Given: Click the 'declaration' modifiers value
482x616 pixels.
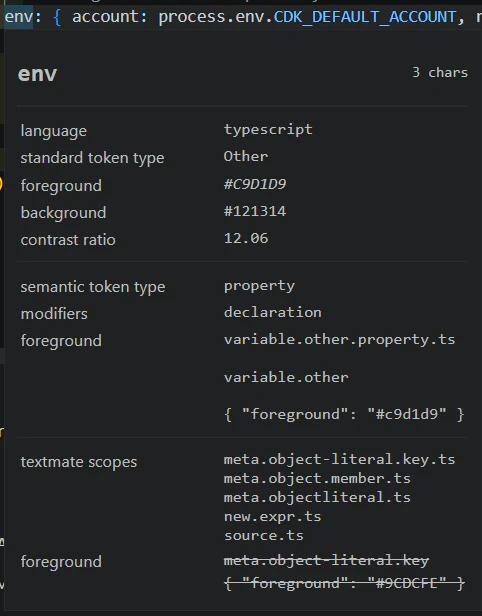Looking at the screenshot, I should (273, 313).
